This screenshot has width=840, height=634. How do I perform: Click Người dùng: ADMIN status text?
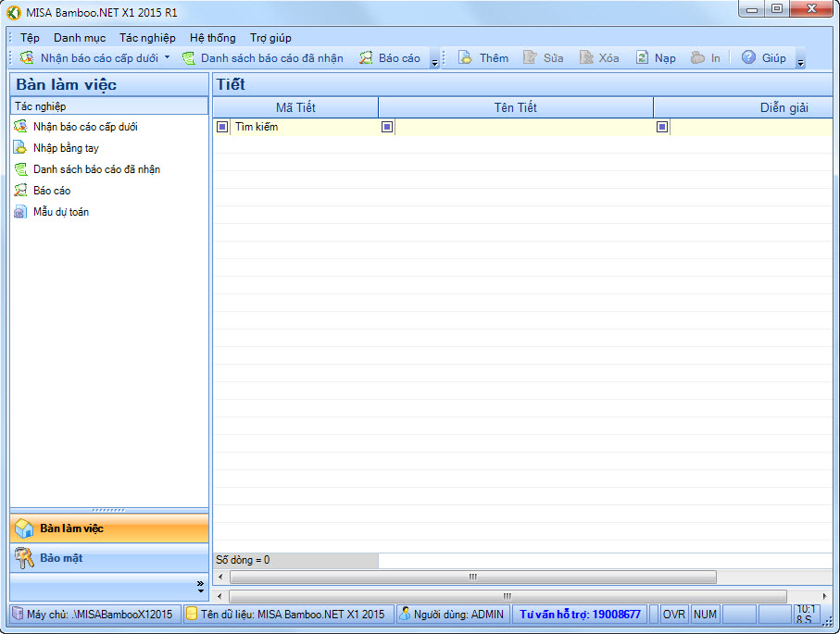pos(458,615)
